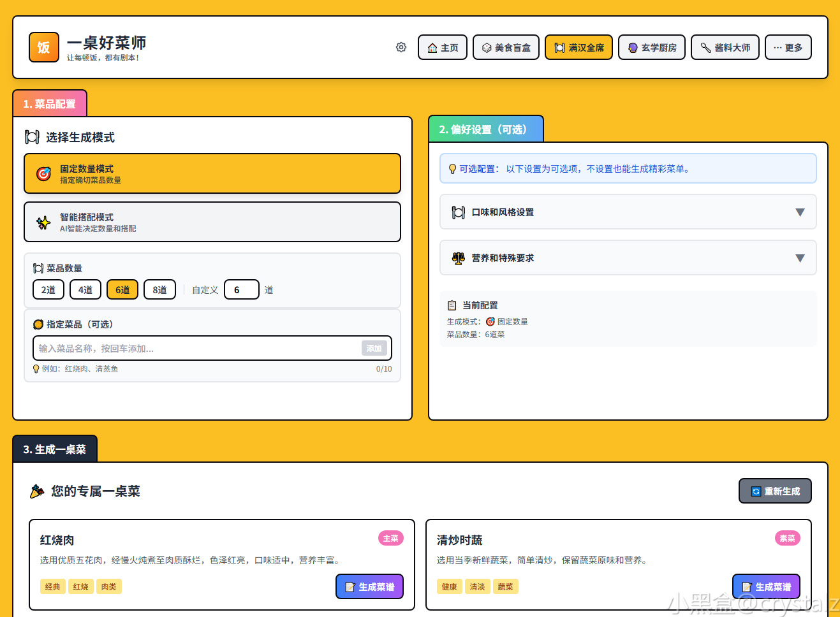The width and height of the screenshot is (840, 617).
Task: Go to 主页 in navigation
Action: (443, 47)
